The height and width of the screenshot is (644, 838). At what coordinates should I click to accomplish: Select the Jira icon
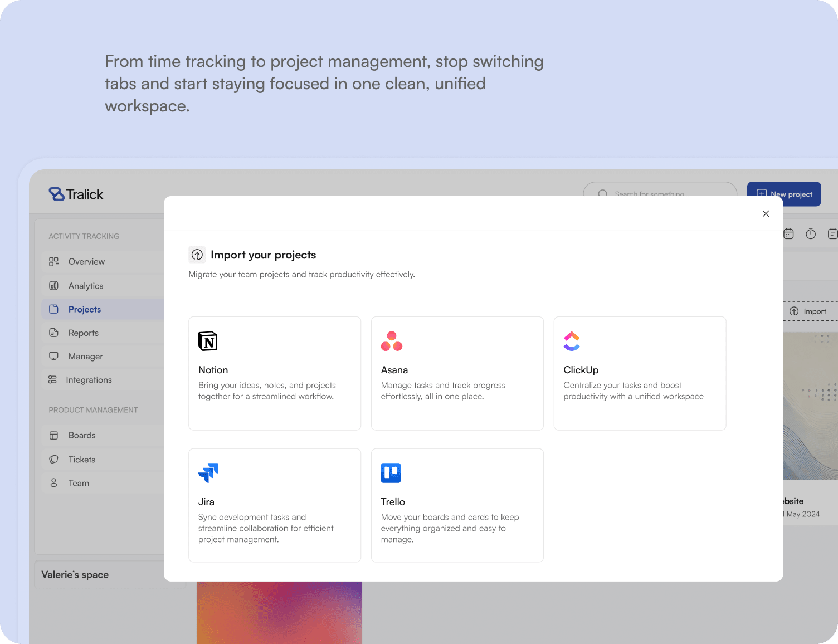click(x=208, y=473)
